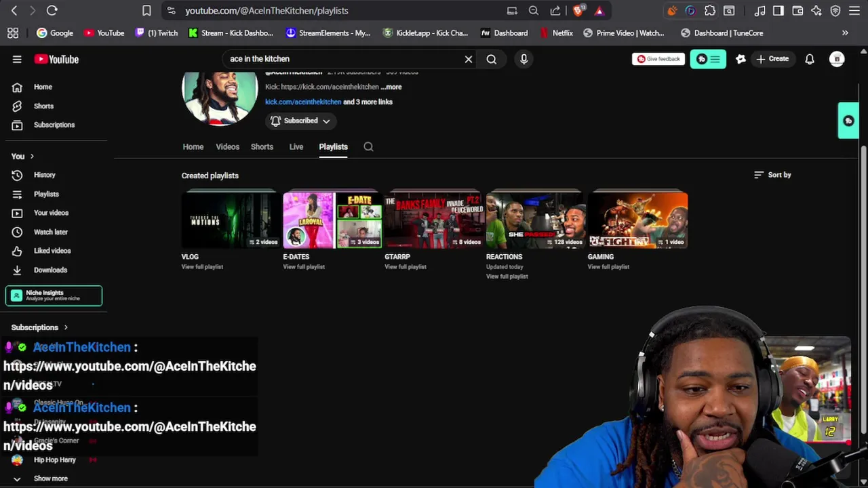Image resolution: width=868 pixels, height=488 pixels.
Task: Open Hip Hop Harry subscription
Action: pos(54,460)
